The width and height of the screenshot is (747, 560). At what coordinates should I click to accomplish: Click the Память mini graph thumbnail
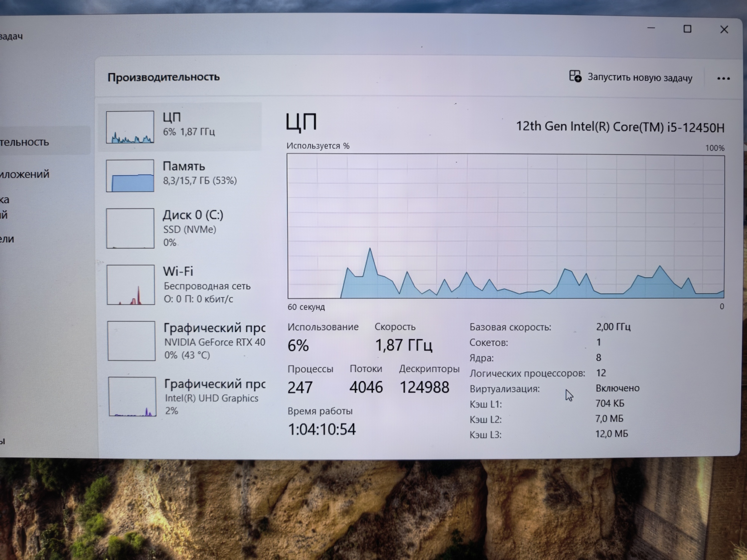[x=130, y=176]
